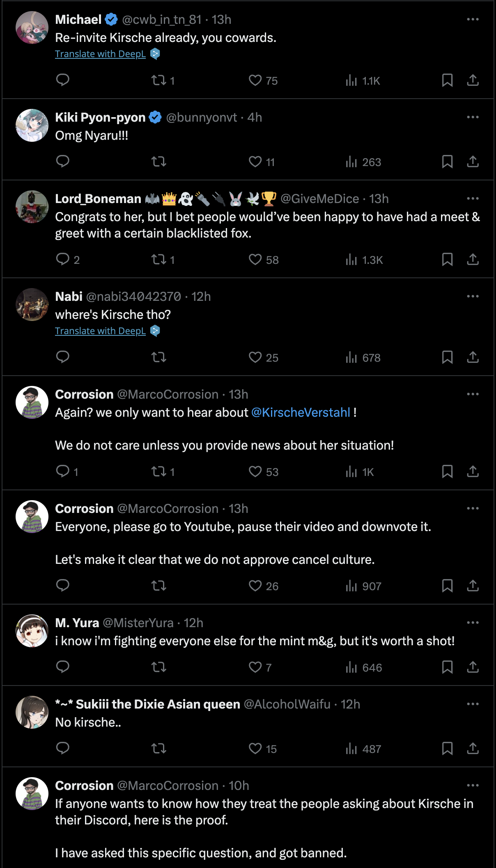Like Michael's Re-invite Kirsche tweet
This screenshot has width=496, height=868.
tap(255, 80)
